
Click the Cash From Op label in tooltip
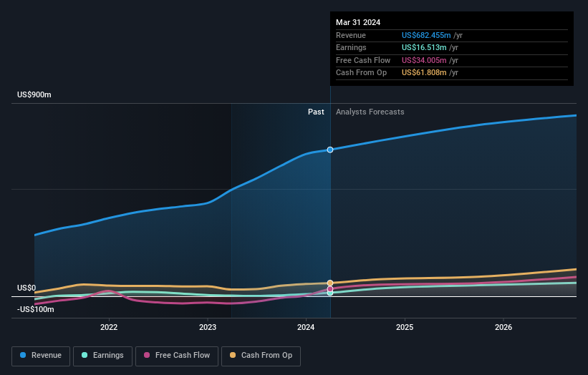click(361, 73)
